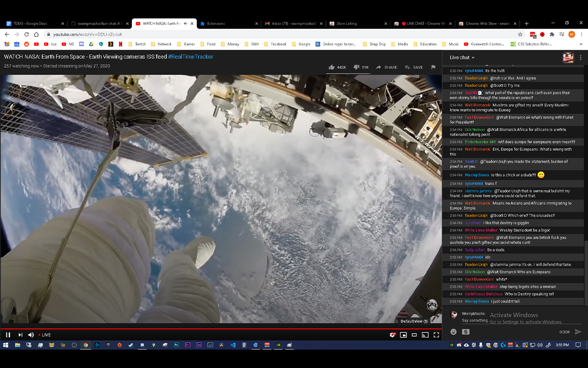The image size is (588, 368).
Task: Click the video progress bar
Action: [220, 329]
